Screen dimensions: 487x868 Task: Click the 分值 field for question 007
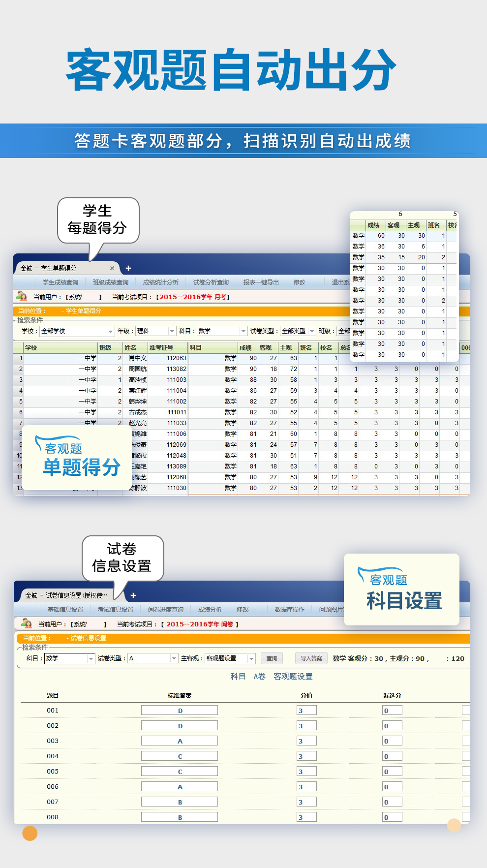point(306,802)
